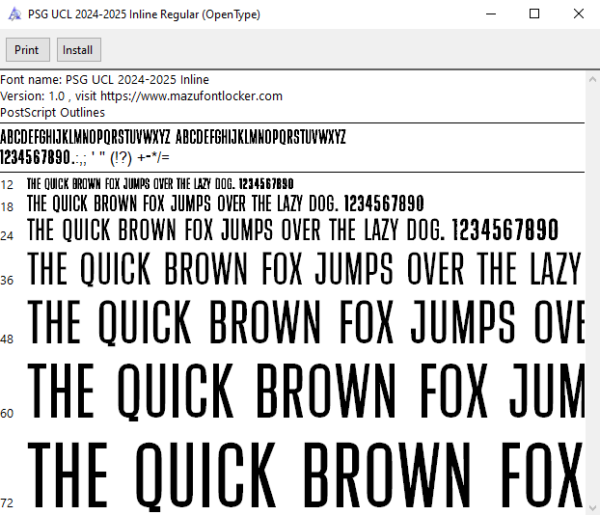
Task: Click the Font name line
Action: coord(104,80)
